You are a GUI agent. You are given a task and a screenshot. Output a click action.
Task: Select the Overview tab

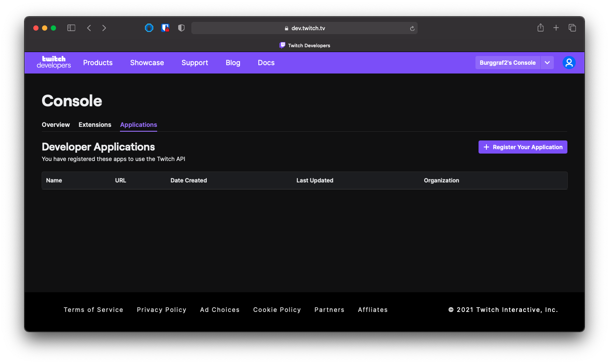[x=56, y=125]
